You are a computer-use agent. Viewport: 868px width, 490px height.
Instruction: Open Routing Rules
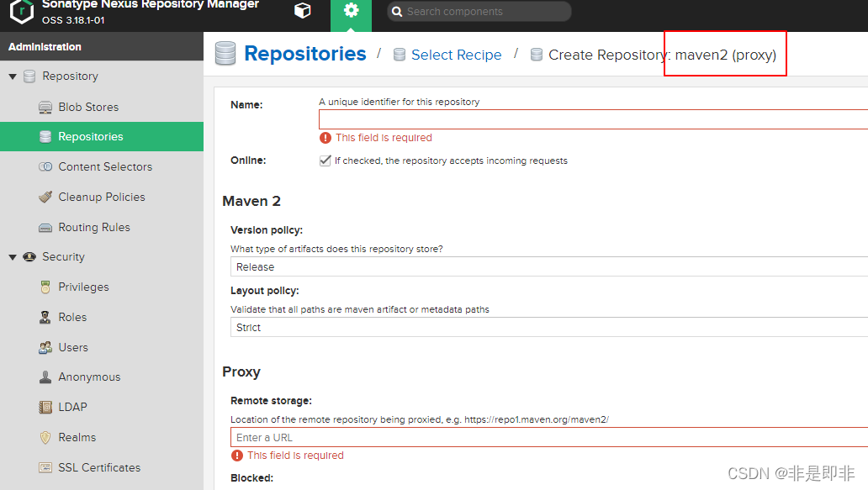(94, 227)
